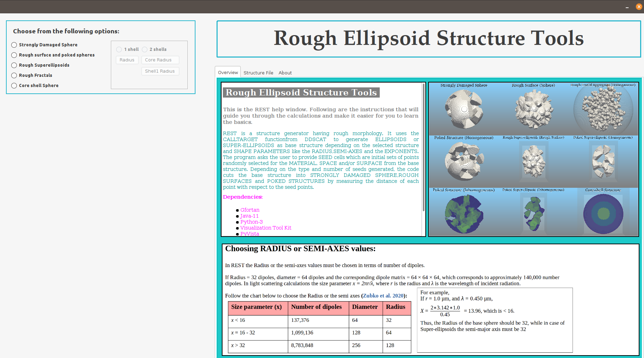This screenshot has height=358, width=644.
Task: Click the Rough Surface (Sphere) thumbnail
Action: tap(534, 109)
